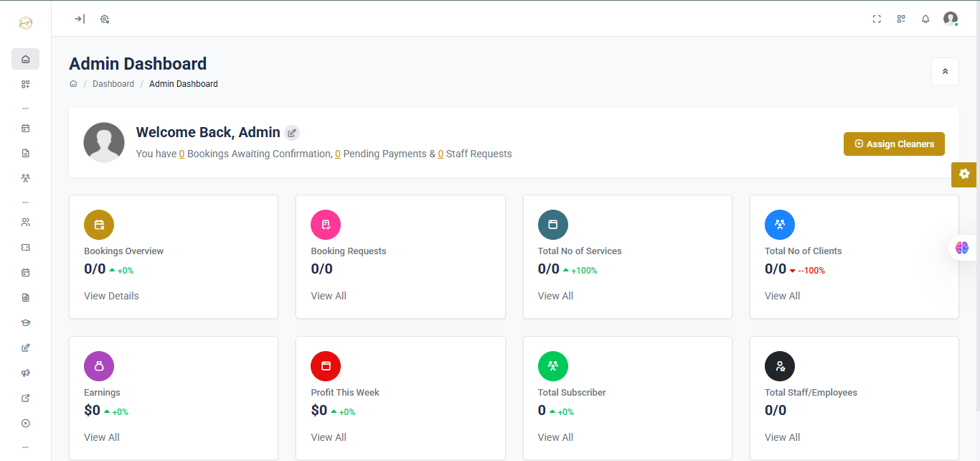Enter fullscreen mode from the top bar
Screen dimensions: 980x461
[877, 19]
